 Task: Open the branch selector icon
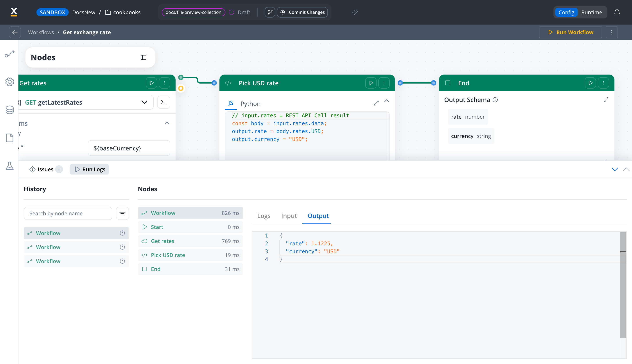click(270, 12)
